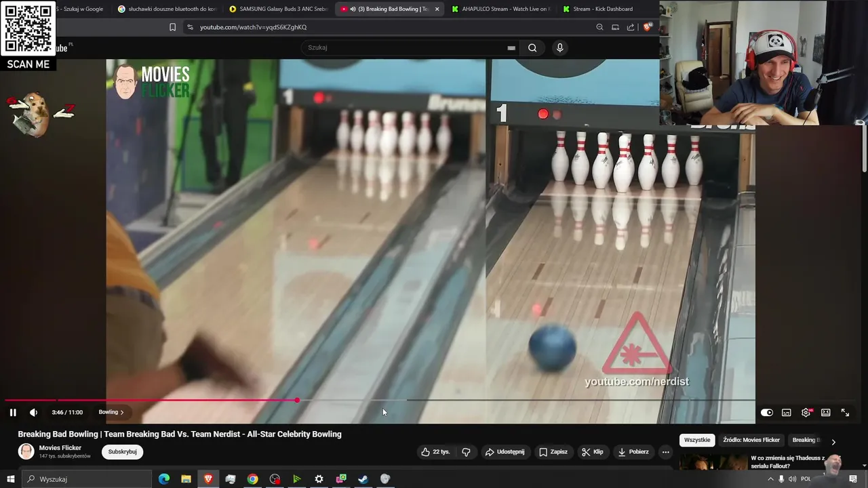
Task: Open Google Chrome from the taskbar
Action: [x=252, y=479]
